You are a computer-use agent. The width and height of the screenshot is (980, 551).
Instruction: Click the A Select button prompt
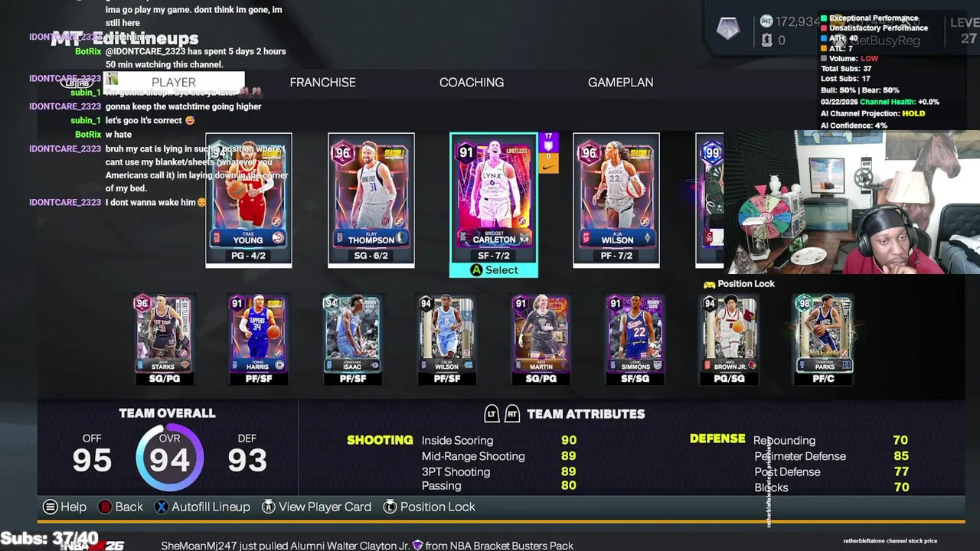coord(494,270)
